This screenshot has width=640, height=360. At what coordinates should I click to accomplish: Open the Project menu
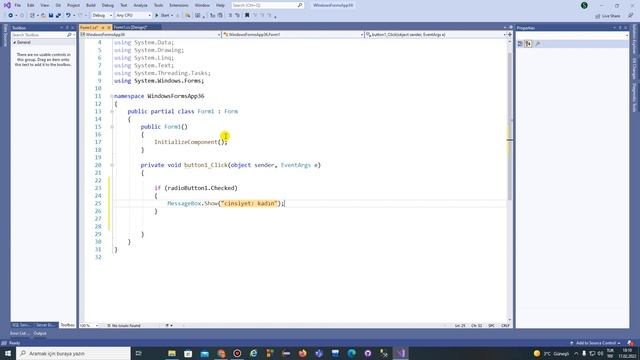tap(73, 5)
